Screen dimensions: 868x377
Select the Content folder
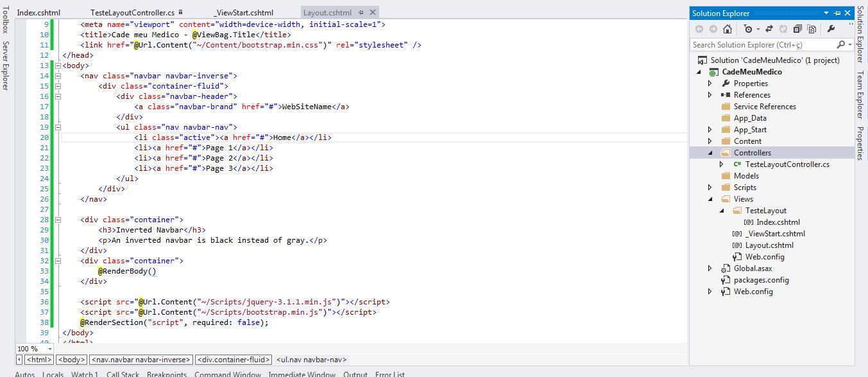coord(747,141)
